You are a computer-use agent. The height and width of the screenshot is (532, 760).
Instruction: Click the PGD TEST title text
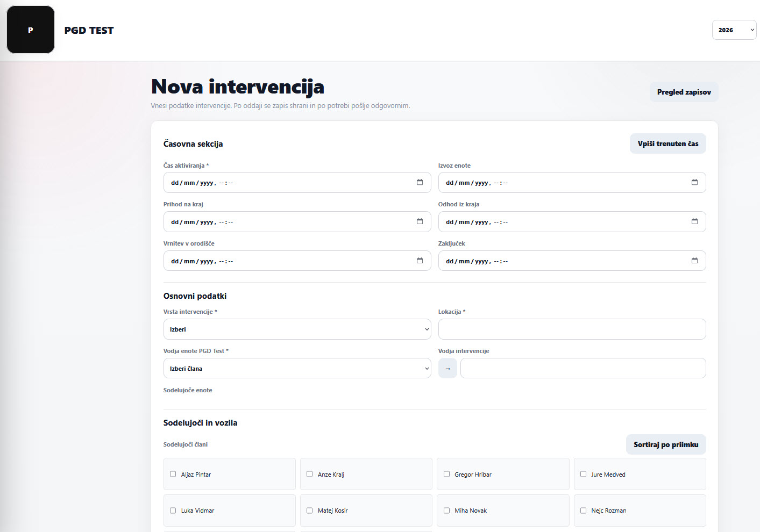coord(89,31)
